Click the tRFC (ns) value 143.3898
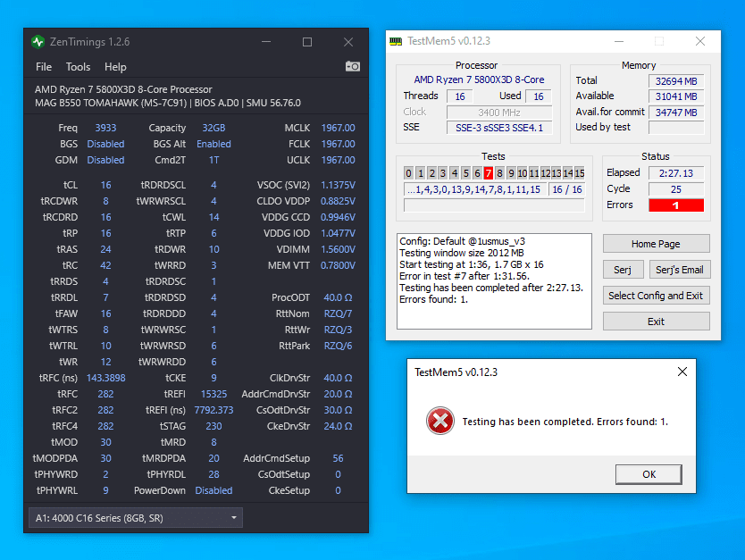Viewport: 745px width, 560px height. coord(106,378)
